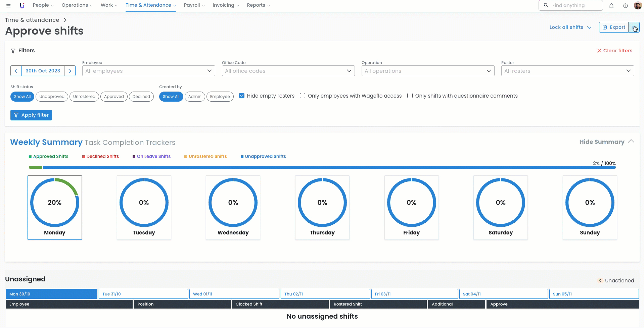Open the Payroll menu

click(x=194, y=5)
